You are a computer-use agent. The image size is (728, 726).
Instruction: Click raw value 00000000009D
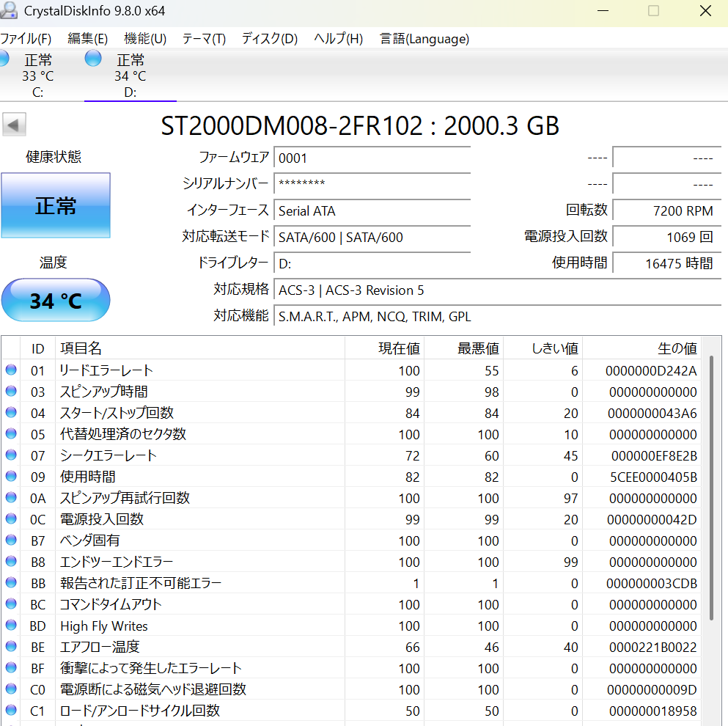click(x=652, y=690)
